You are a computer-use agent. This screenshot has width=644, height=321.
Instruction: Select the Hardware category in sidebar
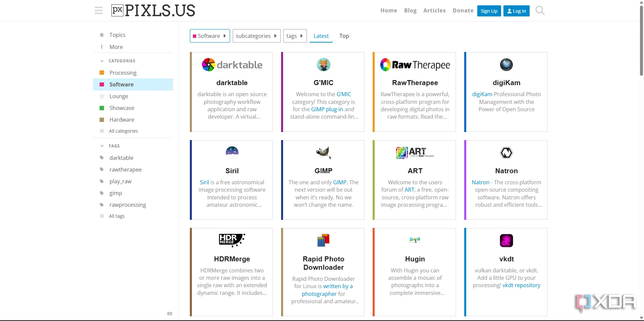pyautogui.click(x=133, y=120)
